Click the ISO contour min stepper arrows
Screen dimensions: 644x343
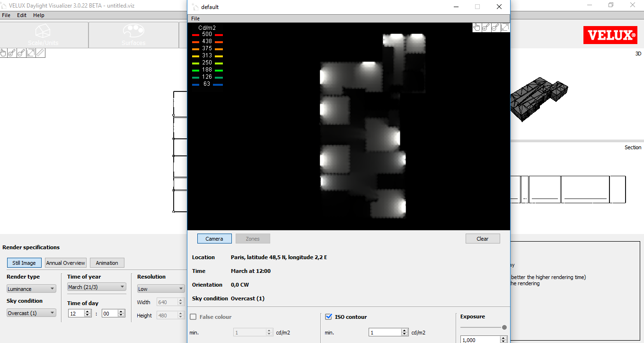[x=405, y=333]
